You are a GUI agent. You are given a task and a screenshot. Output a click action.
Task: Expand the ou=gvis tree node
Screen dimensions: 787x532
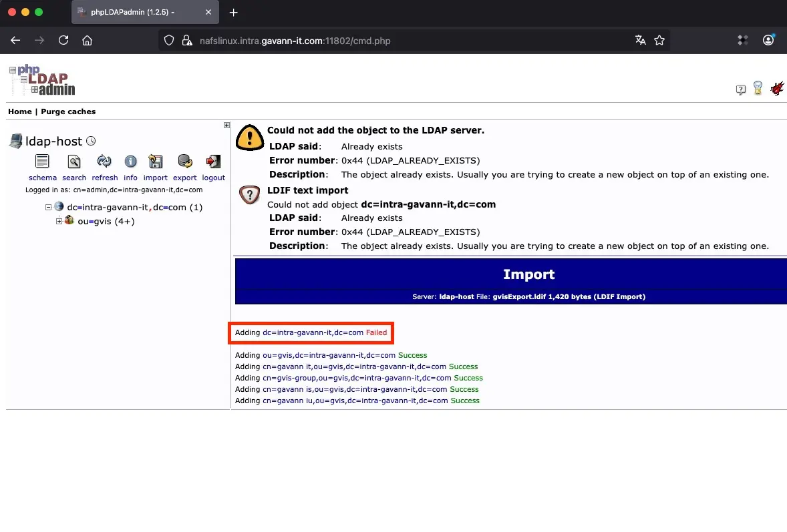point(59,221)
